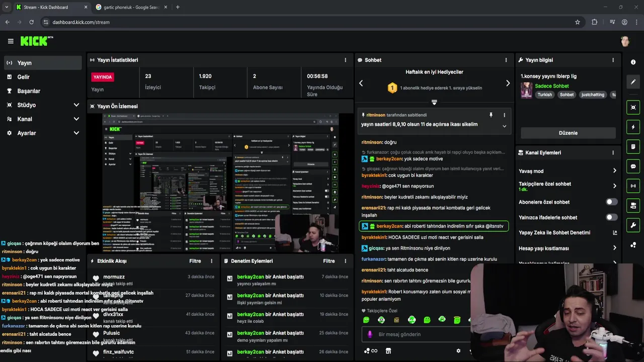Open pinned message three-dot options
Viewport: 644px width, 362px height.
[x=504, y=115]
